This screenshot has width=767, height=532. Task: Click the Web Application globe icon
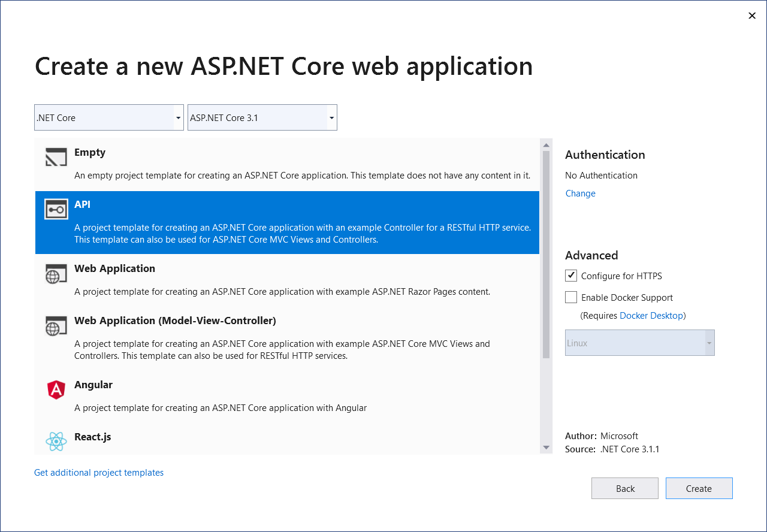pyautogui.click(x=56, y=273)
